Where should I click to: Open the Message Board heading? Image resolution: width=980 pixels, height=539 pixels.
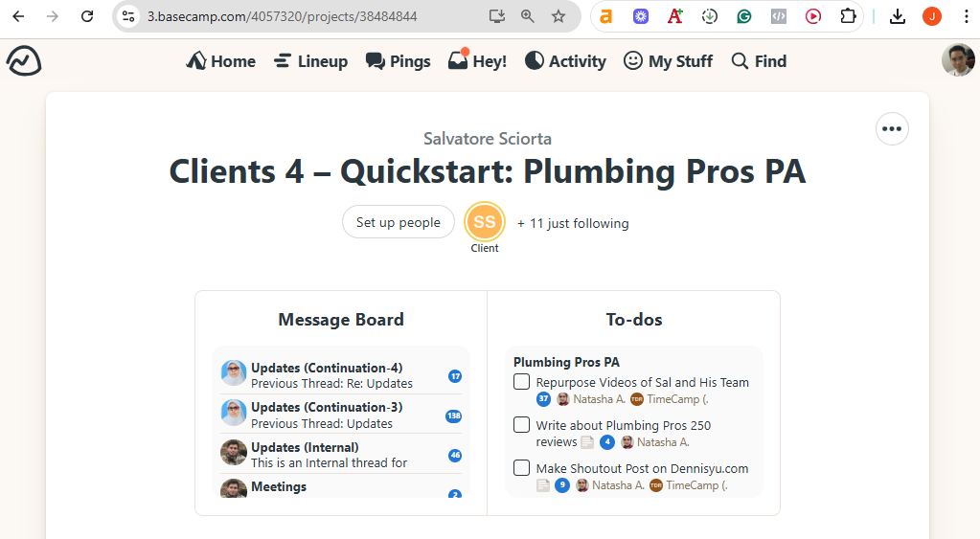pos(341,320)
